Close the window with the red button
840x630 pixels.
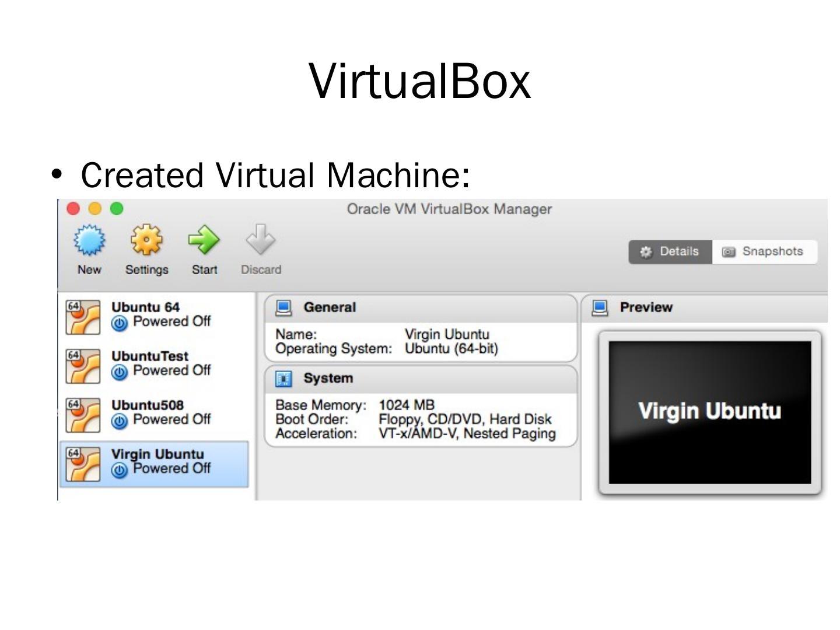73,209
